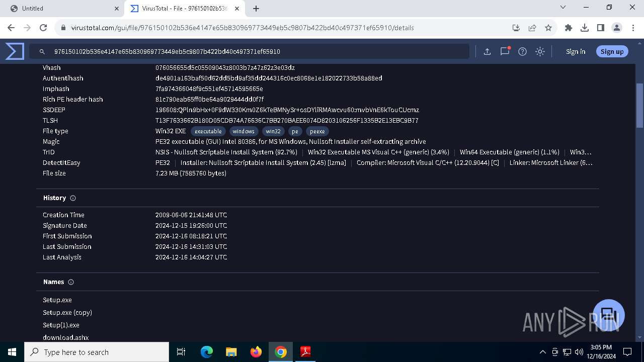The width and height of the screenshot is (644, 362).
Task: Click the Last Analysis date value
Action: coord(191,257)
